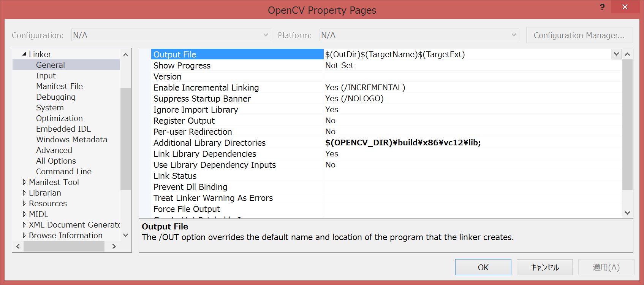The width and height of the screenshot is (644, 285).
Task: Expand the Manifest Tool node
Action: coord(24,182)
